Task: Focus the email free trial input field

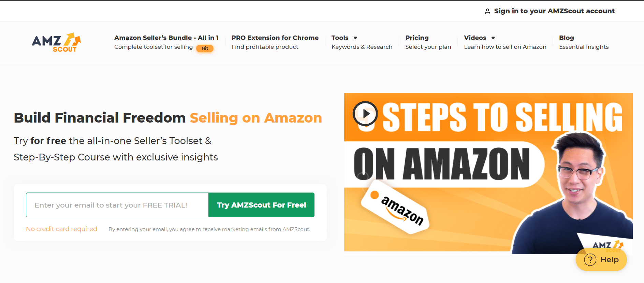Action: click(x=117, y=205)
